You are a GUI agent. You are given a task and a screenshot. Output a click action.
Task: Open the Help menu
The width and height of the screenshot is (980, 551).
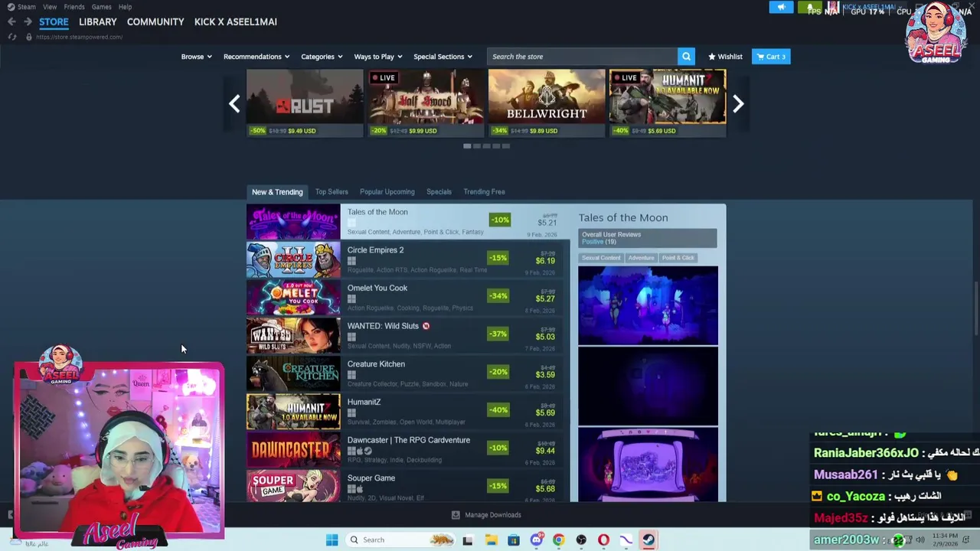coord(125,7)
